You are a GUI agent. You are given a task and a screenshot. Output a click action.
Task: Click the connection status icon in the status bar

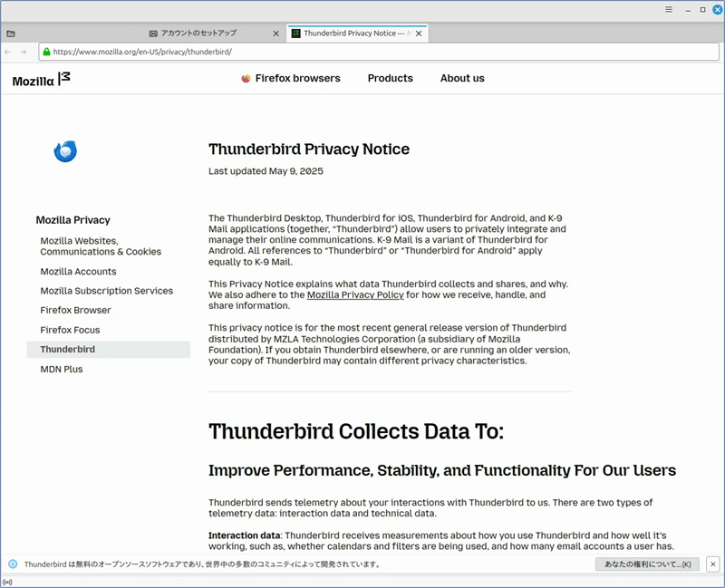[x=7, y=582]
